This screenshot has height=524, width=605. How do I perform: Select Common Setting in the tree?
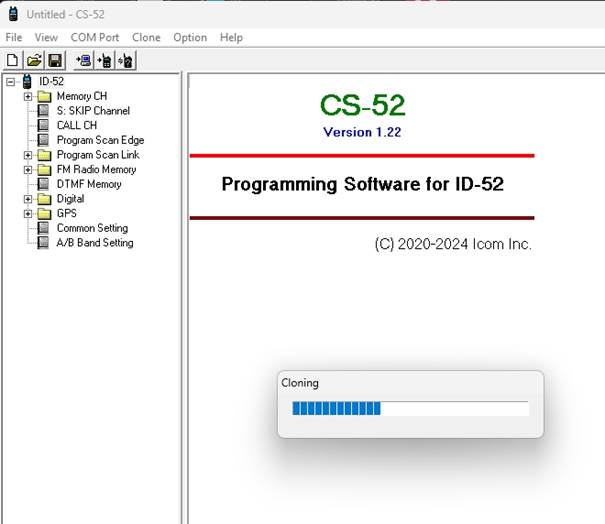coord(92,228)
